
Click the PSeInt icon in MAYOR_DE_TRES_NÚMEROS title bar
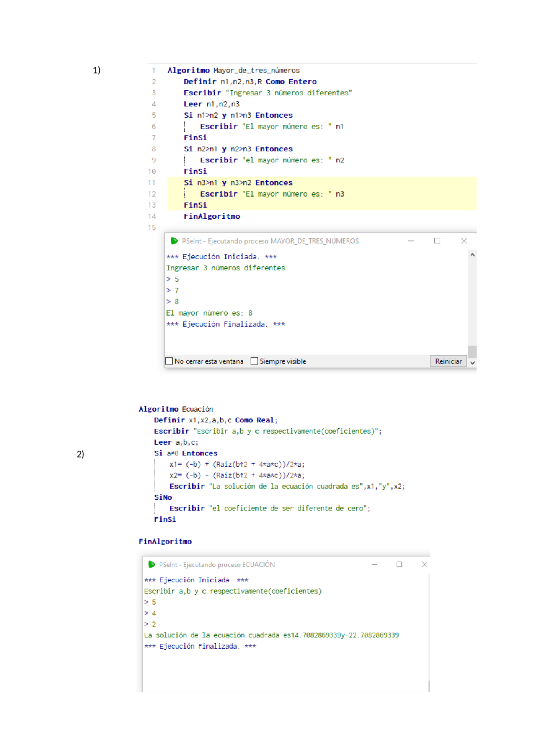(x=174, y=241)
